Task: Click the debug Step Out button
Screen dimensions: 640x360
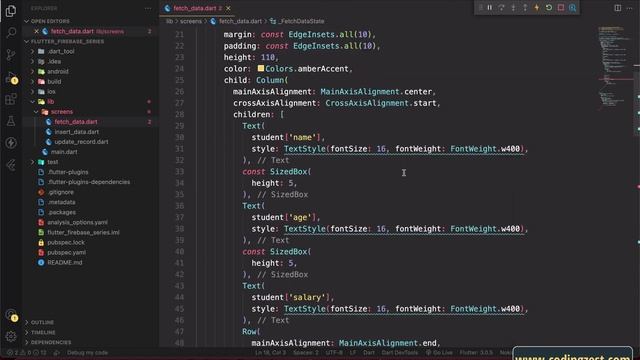Action: coord(525,8)
